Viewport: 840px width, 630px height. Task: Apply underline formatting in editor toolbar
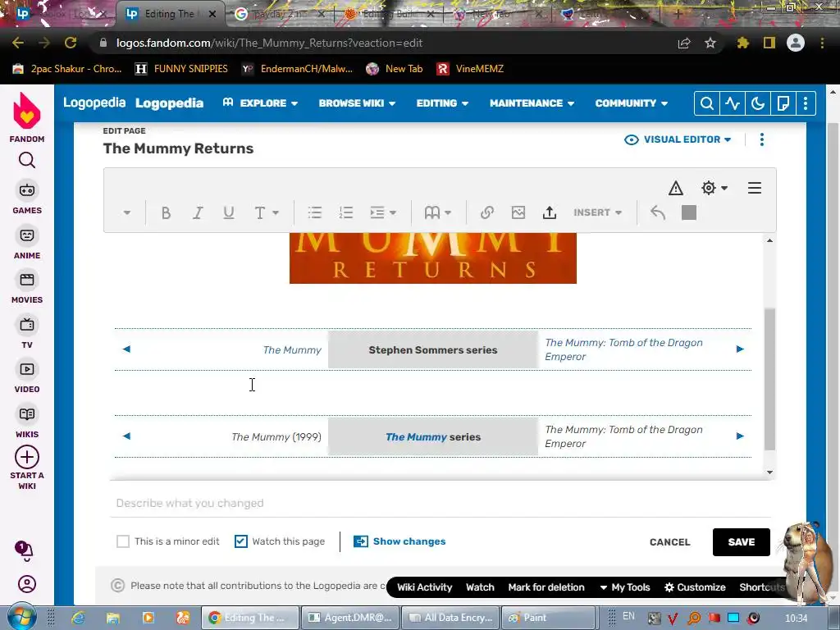click(229, 212)
